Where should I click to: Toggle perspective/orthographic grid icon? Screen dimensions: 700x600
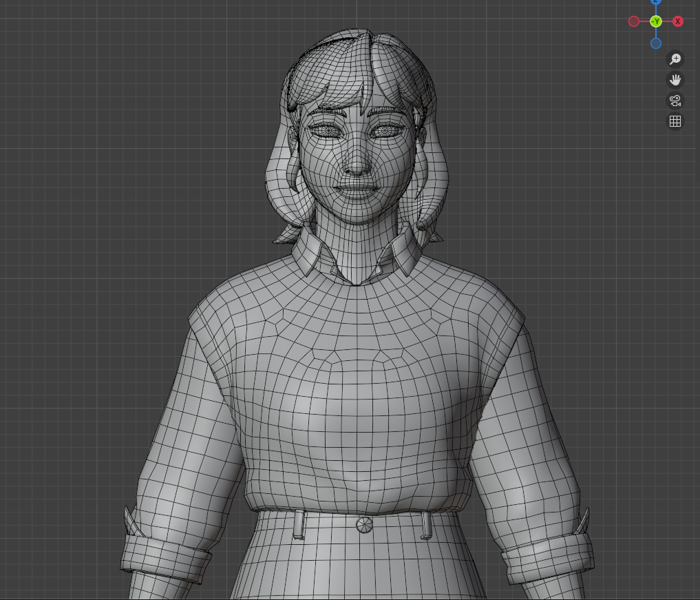(675, 121)
